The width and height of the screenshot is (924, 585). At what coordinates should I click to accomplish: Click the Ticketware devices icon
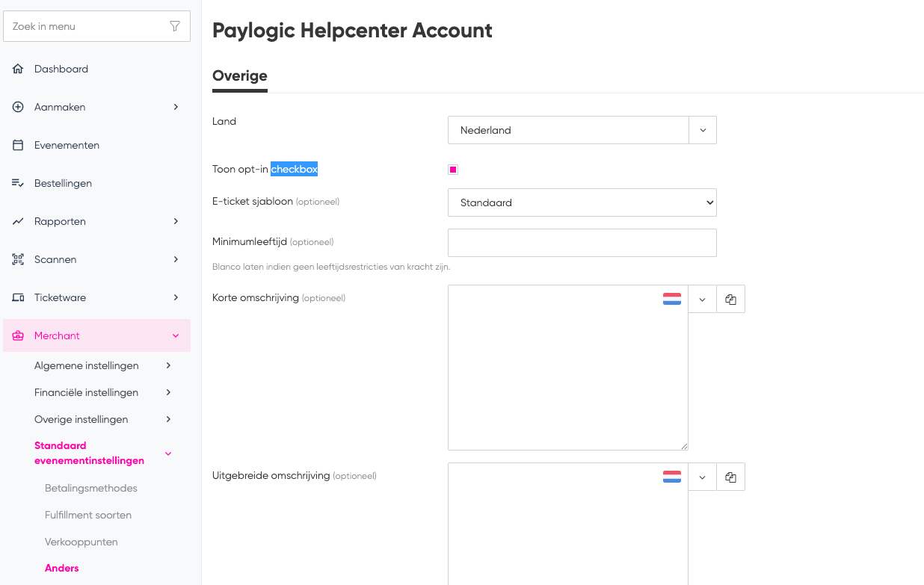coord(18,297)
